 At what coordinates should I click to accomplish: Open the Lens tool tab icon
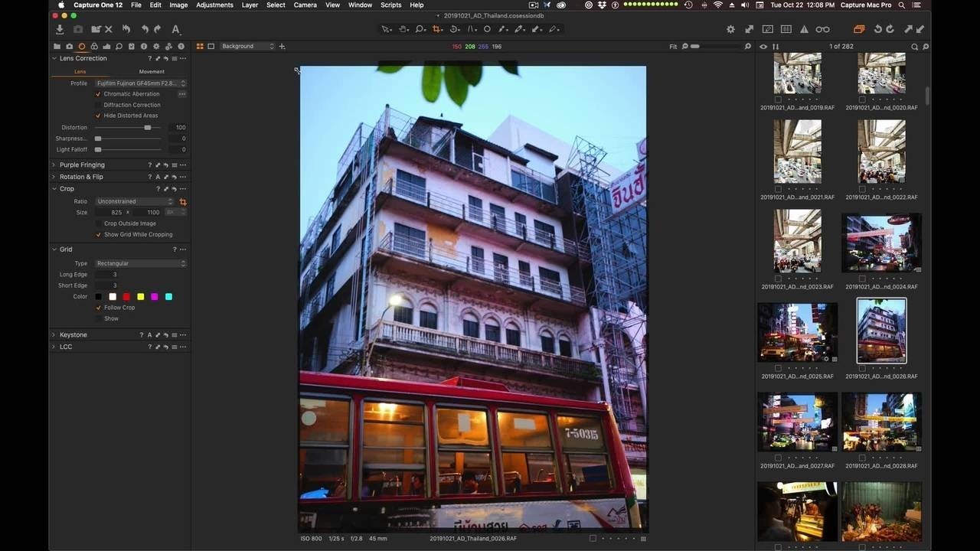tap(82, 47)
